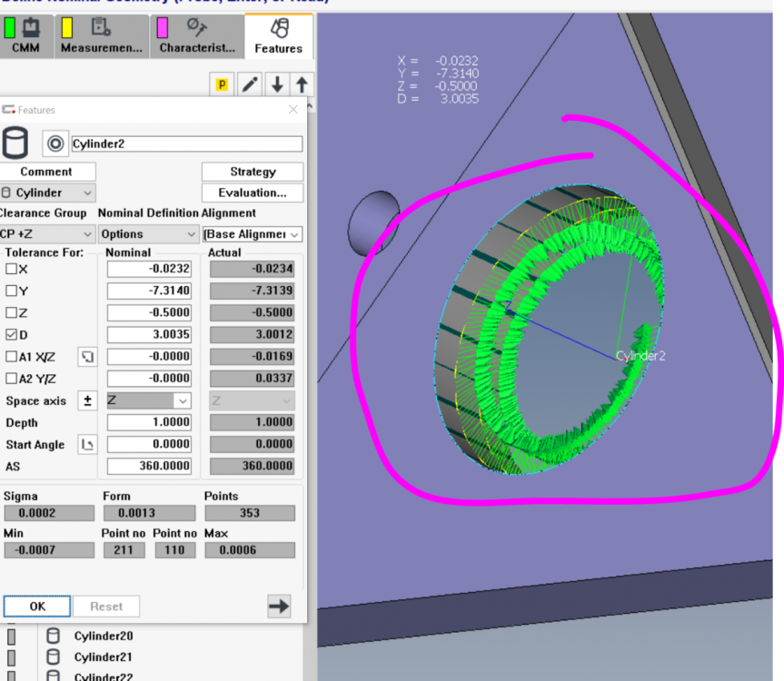The width and height of the screenshot is (784, 681).
Task: Uncheck the D tolerance checkbox
Action: [12, 335]
